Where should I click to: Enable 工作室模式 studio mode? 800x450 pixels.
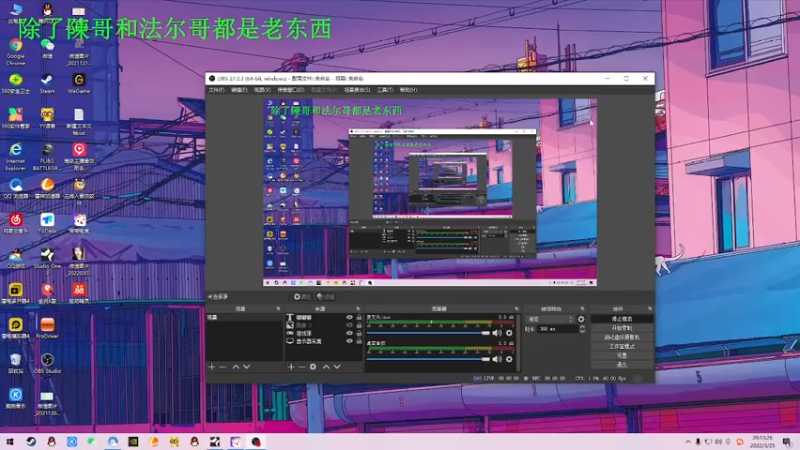tap(621, 346)
